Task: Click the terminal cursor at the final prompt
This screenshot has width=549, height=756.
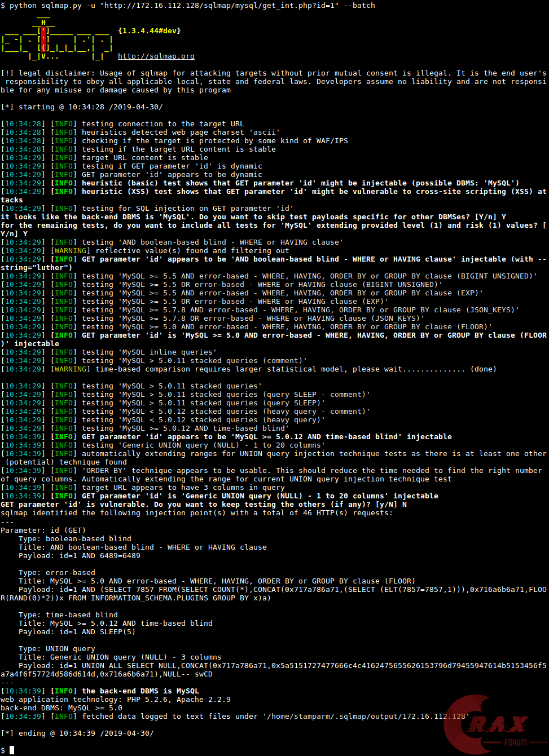Action: [12, 750]
